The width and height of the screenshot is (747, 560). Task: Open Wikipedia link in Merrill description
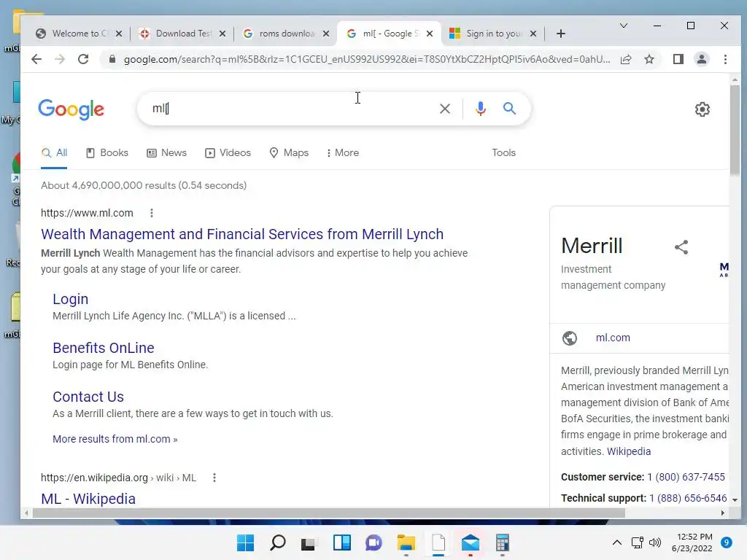[x=628, y=451]
